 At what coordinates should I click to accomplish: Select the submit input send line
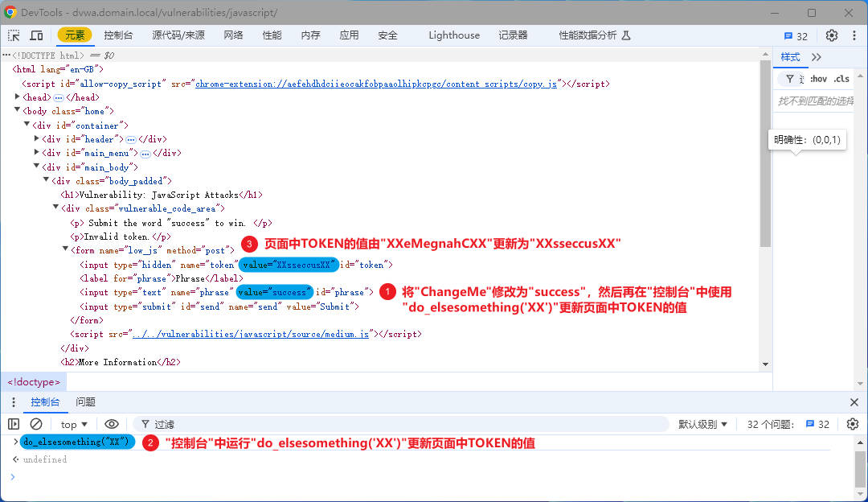(219, 307)
